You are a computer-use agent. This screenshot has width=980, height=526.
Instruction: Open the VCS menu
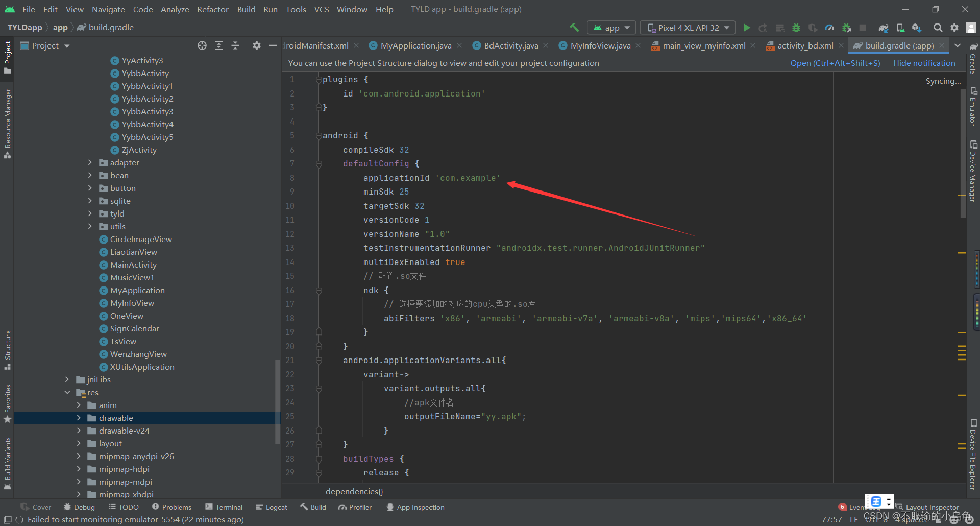(322, 9)
